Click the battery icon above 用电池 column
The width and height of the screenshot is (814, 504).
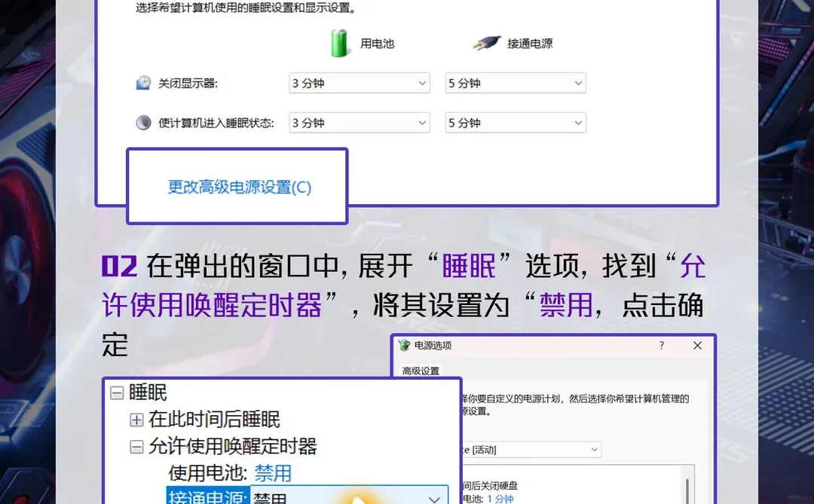(339, 43)
